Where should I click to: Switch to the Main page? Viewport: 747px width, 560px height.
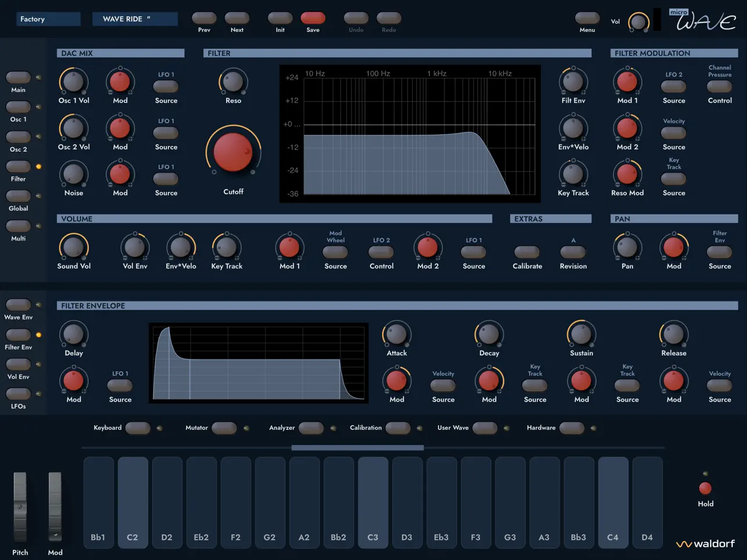(x=18, y=77)
